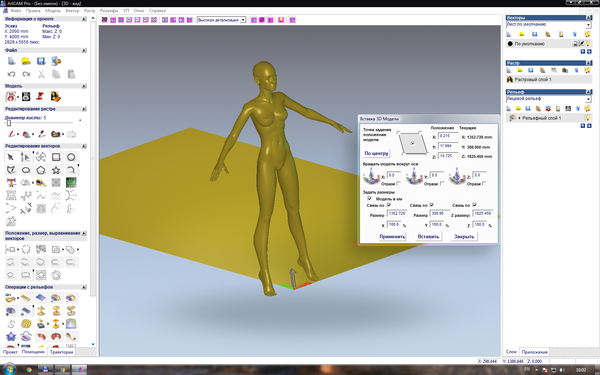Select the paint brush raster tool
Screen dimensions: 600x375
coord(11,134)
